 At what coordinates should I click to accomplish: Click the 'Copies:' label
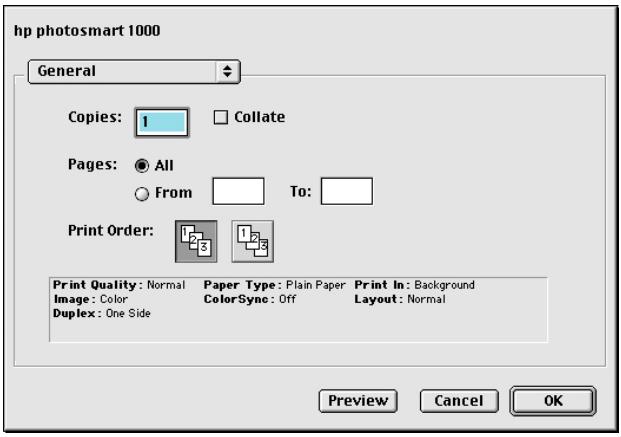coord(95,117)
